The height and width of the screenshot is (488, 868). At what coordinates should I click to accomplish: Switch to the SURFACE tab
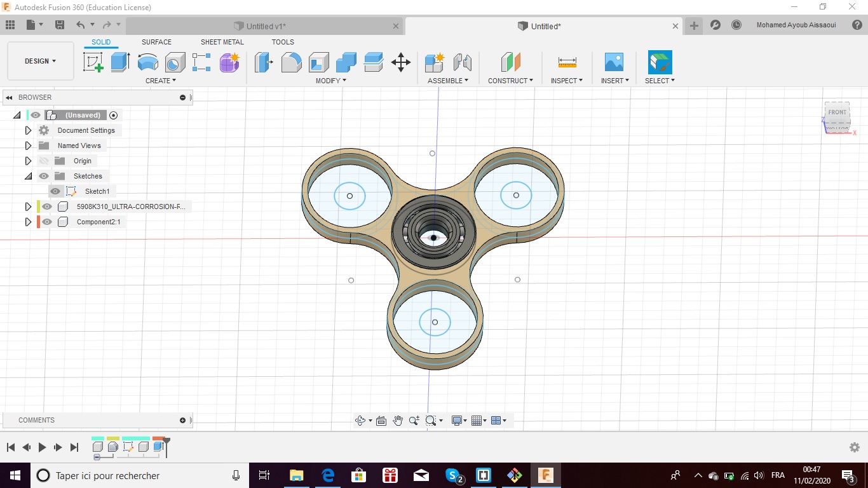[x=156, y=42]
